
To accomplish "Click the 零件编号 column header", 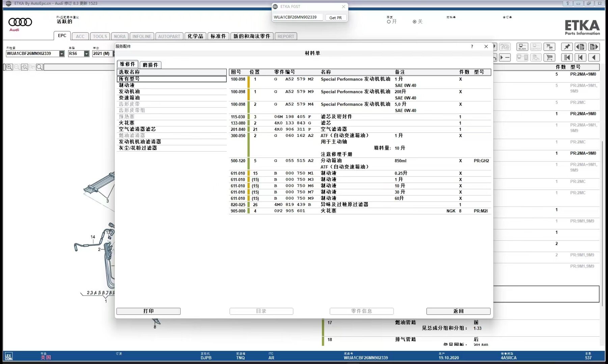I will coord(284,72).
